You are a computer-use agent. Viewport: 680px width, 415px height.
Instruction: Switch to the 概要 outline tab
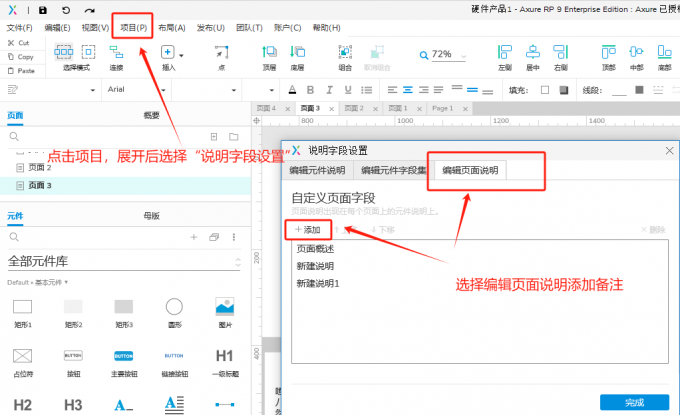(x=151, y=115)
